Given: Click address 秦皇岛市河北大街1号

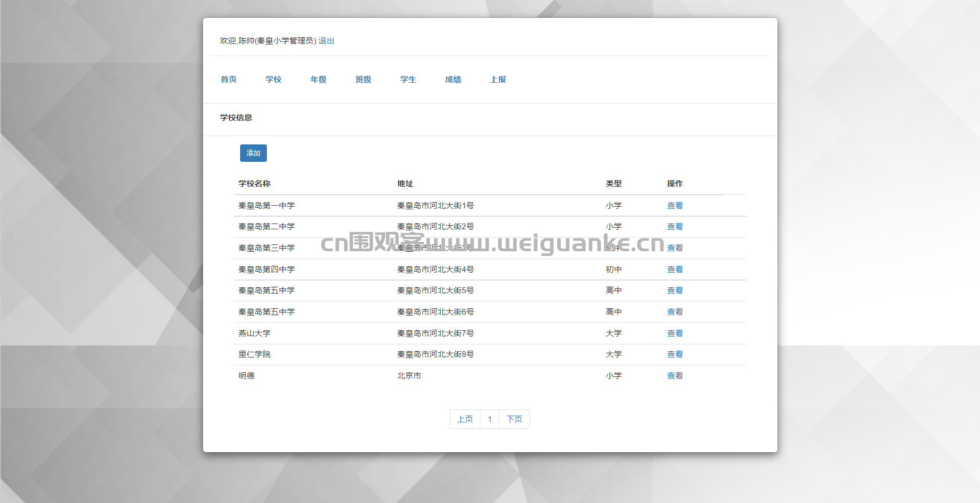Looking at the screenshot, I should tap(435, 206).
